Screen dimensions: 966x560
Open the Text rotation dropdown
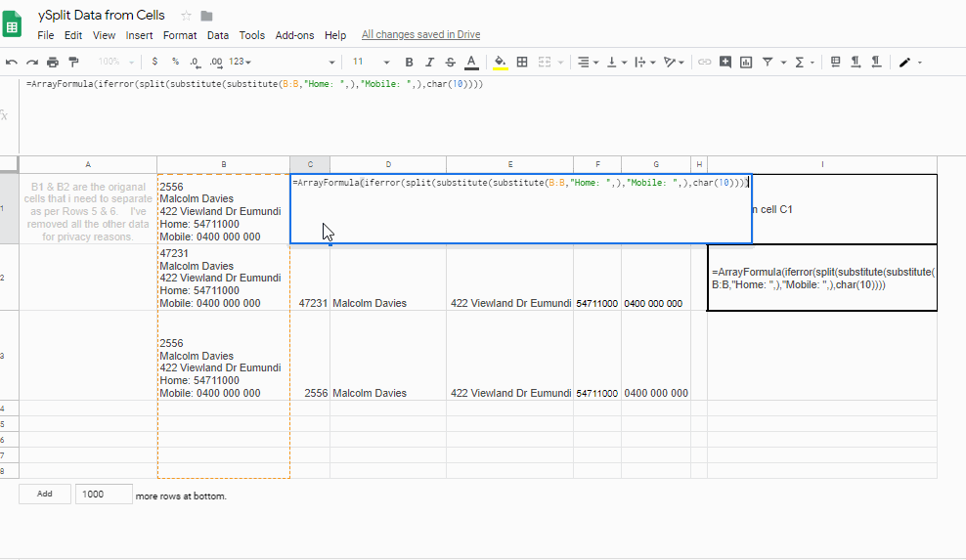[x=674, y=62]
